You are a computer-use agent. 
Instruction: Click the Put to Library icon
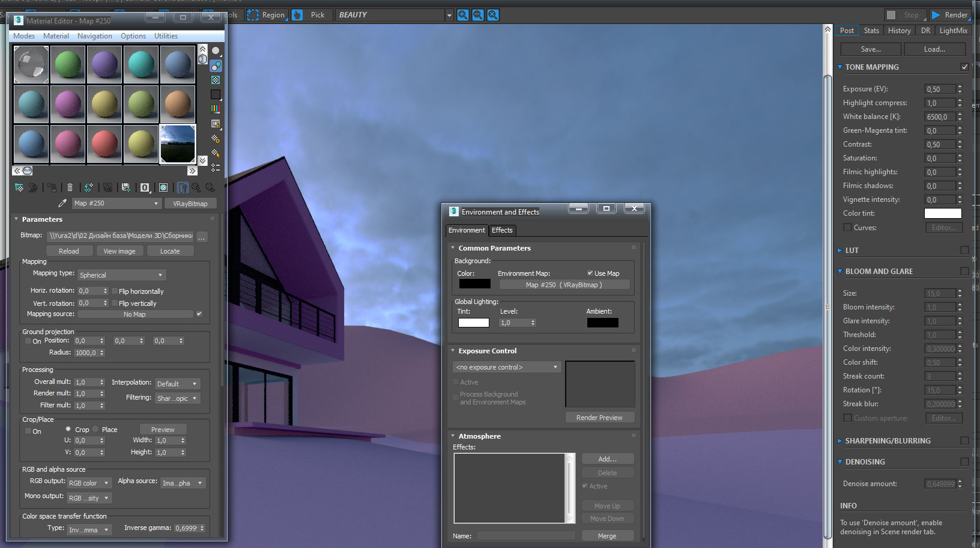pyautogui.click(x=126, y=187)
